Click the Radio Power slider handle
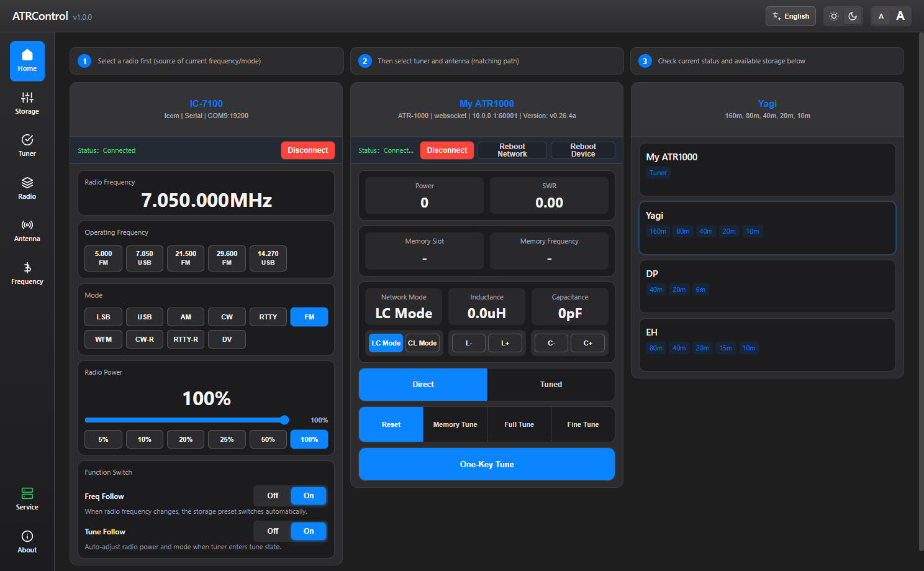Viewport: 924px width, 571px height. pos(284,420)
